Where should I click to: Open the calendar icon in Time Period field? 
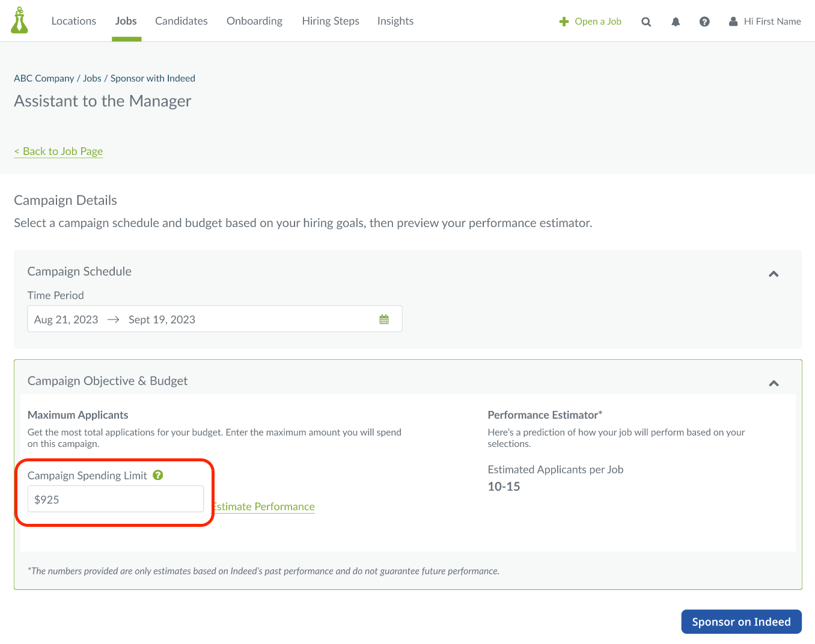(384, 318)
